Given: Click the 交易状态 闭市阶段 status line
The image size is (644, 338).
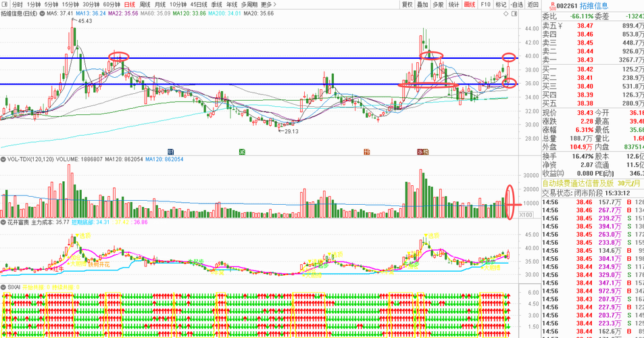Looking at the screenshot, I should [x=586, y=193].
